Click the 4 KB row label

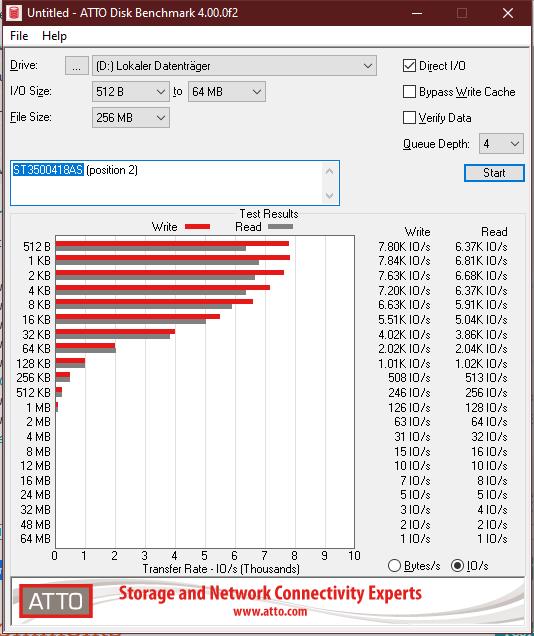click(39, 290)
